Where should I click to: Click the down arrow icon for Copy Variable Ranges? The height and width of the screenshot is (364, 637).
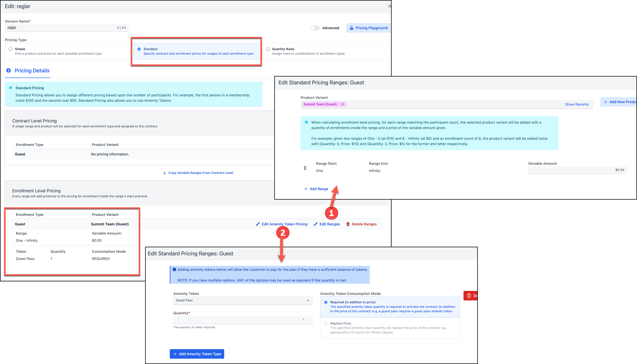pos(164,173)
